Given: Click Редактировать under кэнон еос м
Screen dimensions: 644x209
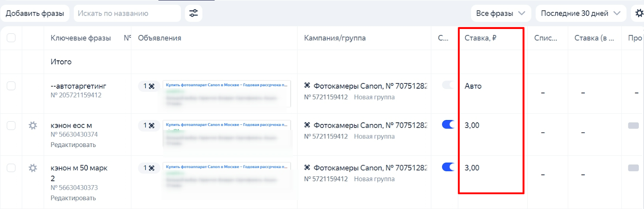Looking at the screenshot, I should tap(73, 145).
